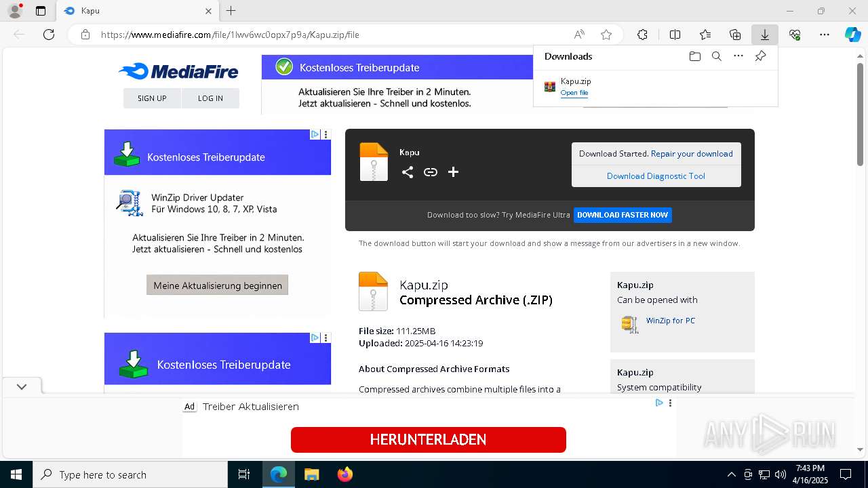
Task: Open Collections icon in toolbar
Action: coord(735,35)
